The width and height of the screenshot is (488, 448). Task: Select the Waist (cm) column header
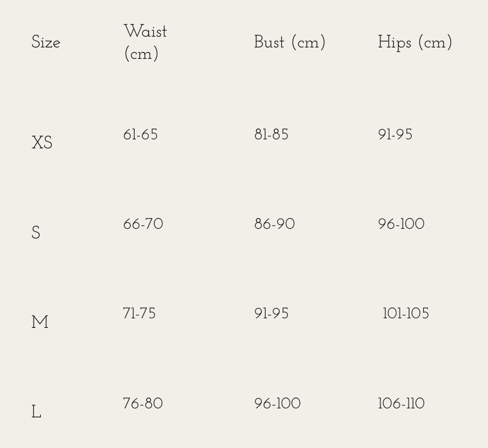coord(145,43)
